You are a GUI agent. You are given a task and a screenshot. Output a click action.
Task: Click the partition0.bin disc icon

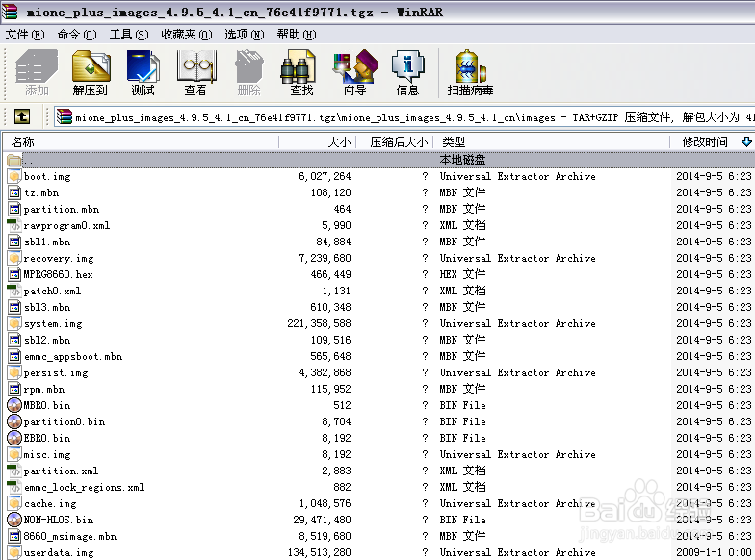pyautogui.click(x=14, y=421)
